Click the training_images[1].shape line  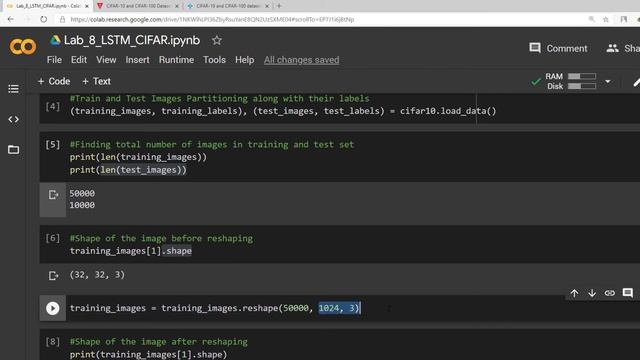[131, 251]
